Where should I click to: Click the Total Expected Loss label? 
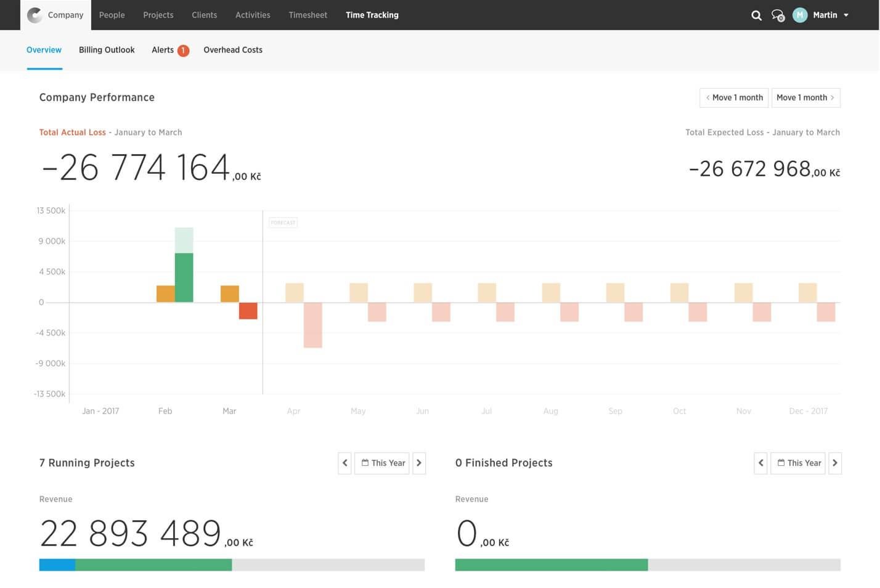tap(725, 133)
